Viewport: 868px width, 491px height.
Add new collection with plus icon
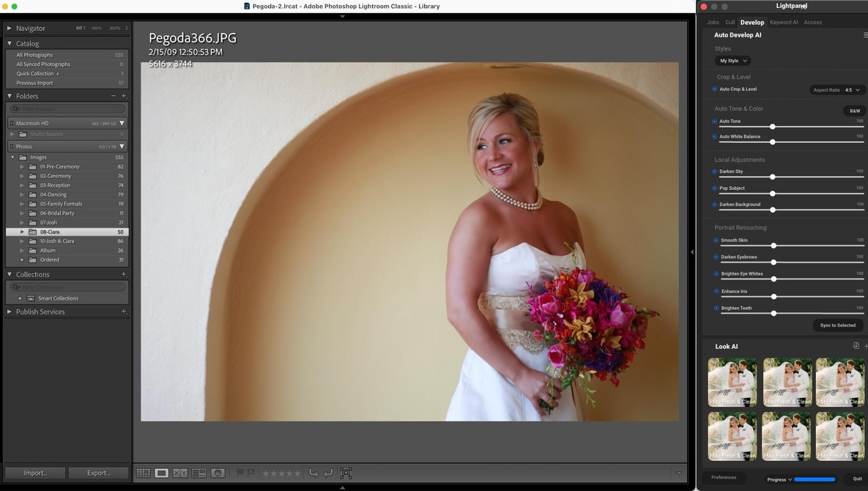point(124,274)
